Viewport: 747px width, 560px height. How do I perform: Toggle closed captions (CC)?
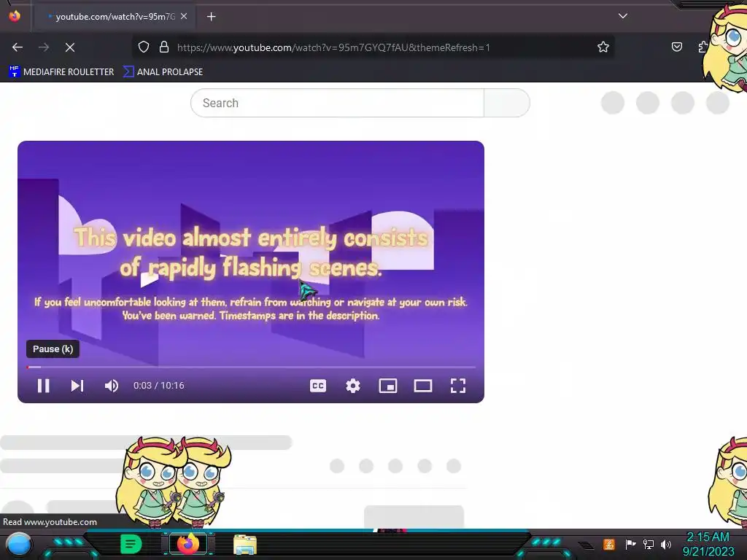tap(318, 386)
